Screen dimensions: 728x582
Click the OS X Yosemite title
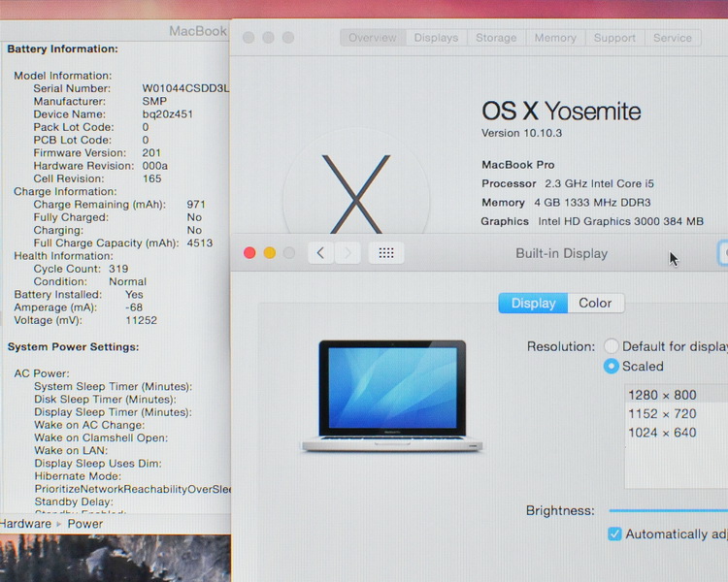(x=561, y=112)
